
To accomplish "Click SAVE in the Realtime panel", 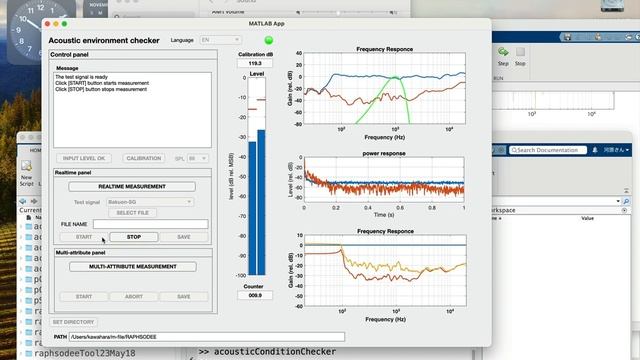I will [x=184, y=237].
